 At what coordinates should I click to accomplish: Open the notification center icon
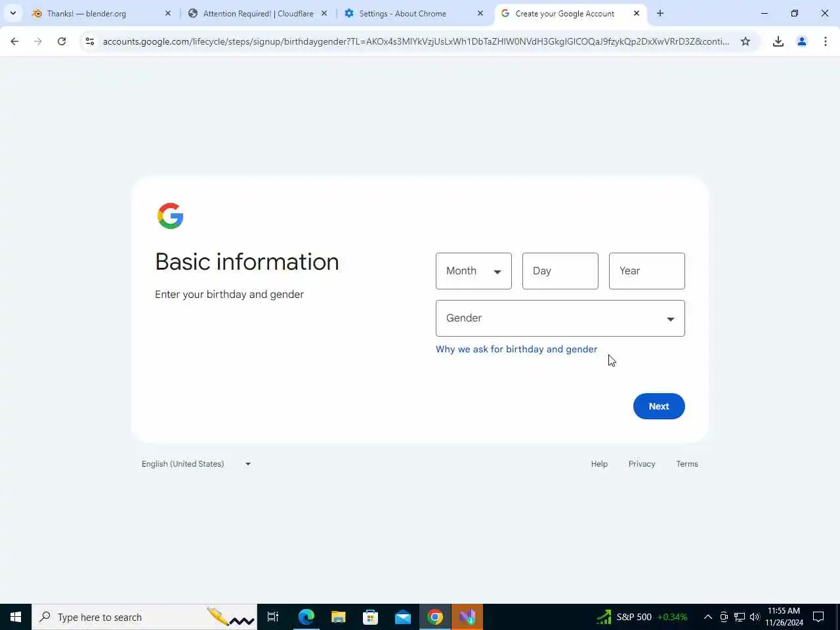818,617
